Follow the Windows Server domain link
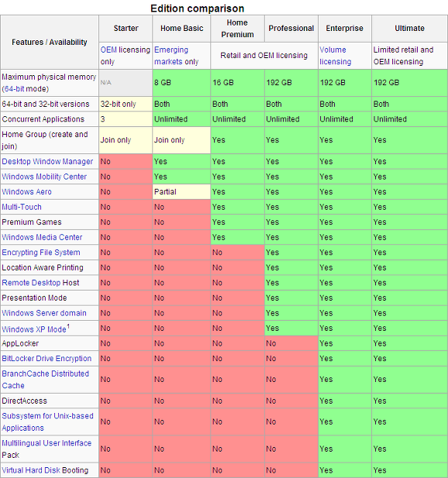 44,313
